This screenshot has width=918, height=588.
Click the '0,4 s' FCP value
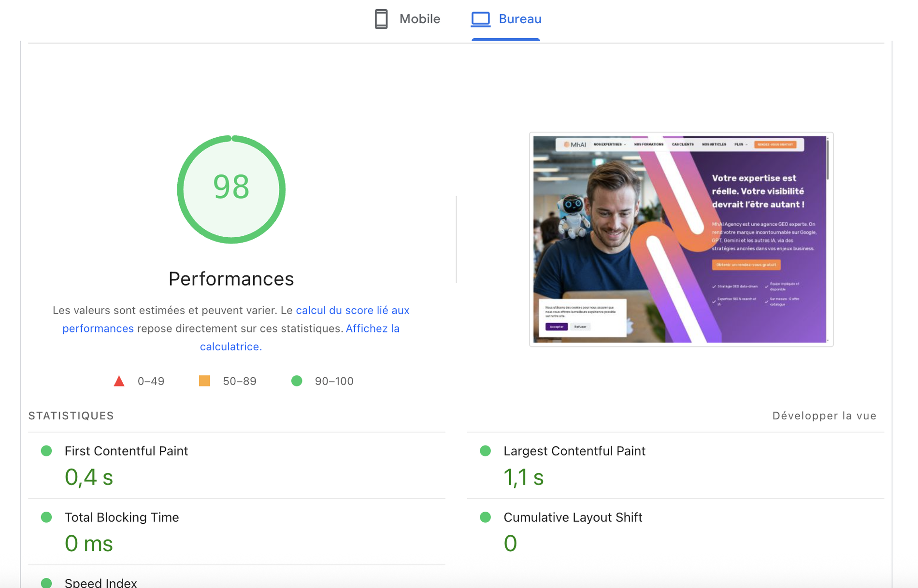pyautogui.click(x=89, y=477)
